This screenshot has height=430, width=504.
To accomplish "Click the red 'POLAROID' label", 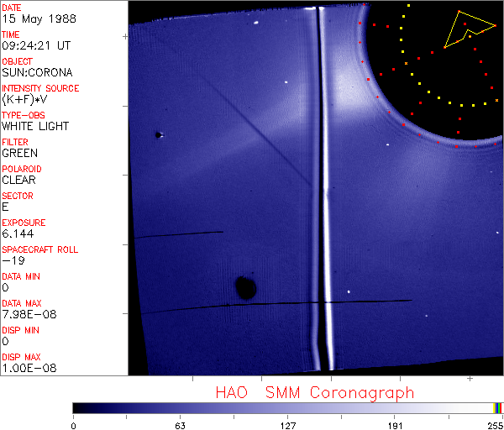I will (22, 169).
